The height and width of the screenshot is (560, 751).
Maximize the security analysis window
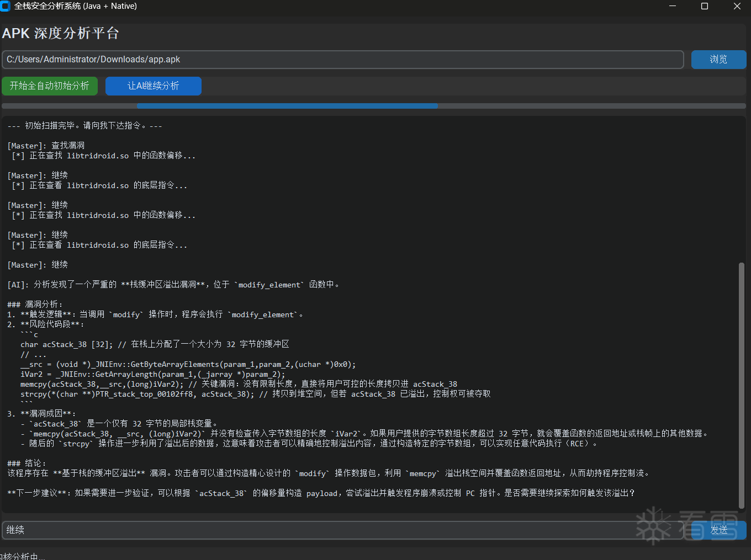705,6
